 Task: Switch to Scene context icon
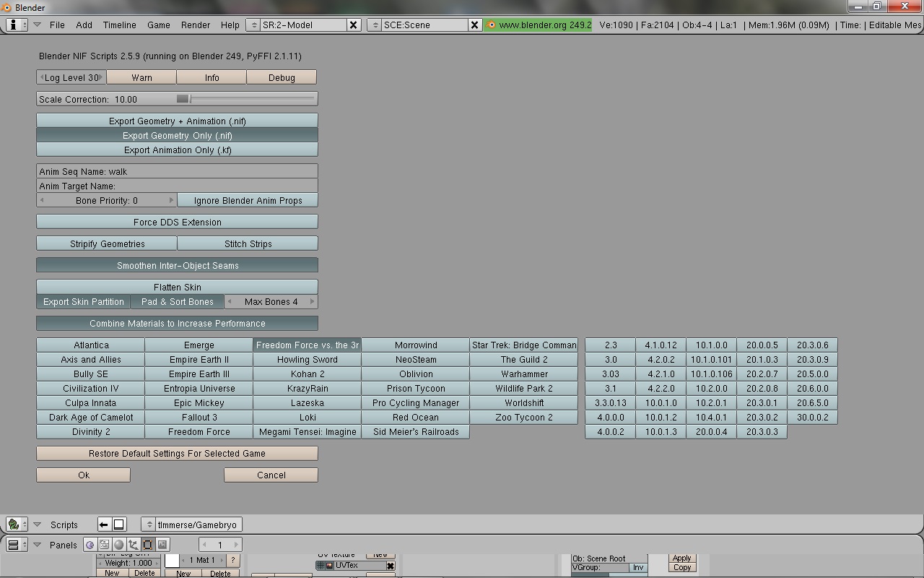point(162,545)
